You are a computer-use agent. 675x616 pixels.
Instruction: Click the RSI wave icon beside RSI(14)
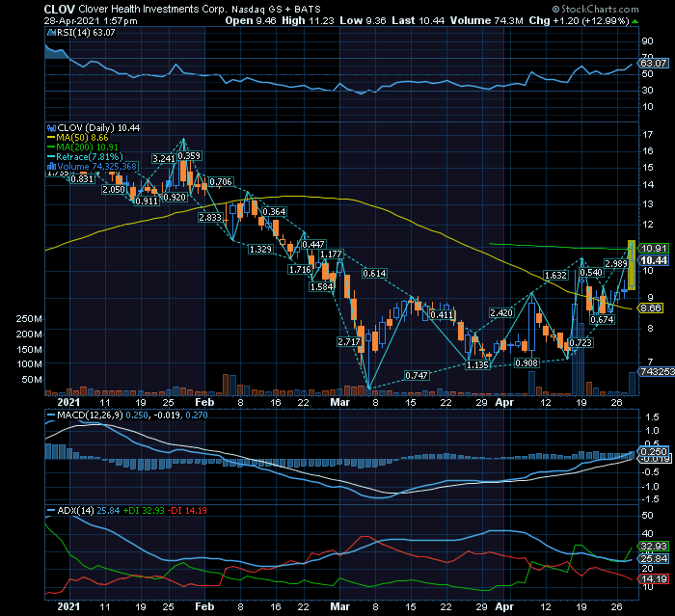pyautogui.click(x=52, y=33)
